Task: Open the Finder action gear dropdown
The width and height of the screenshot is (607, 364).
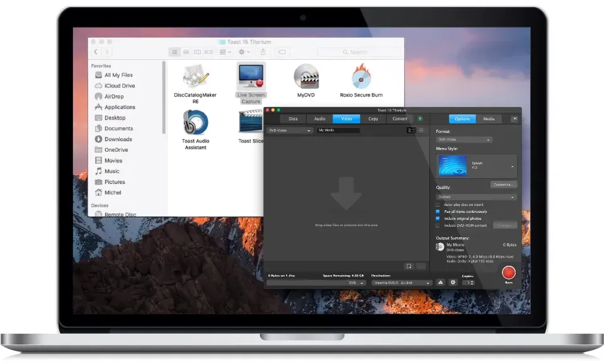Action: pos(244,52)
